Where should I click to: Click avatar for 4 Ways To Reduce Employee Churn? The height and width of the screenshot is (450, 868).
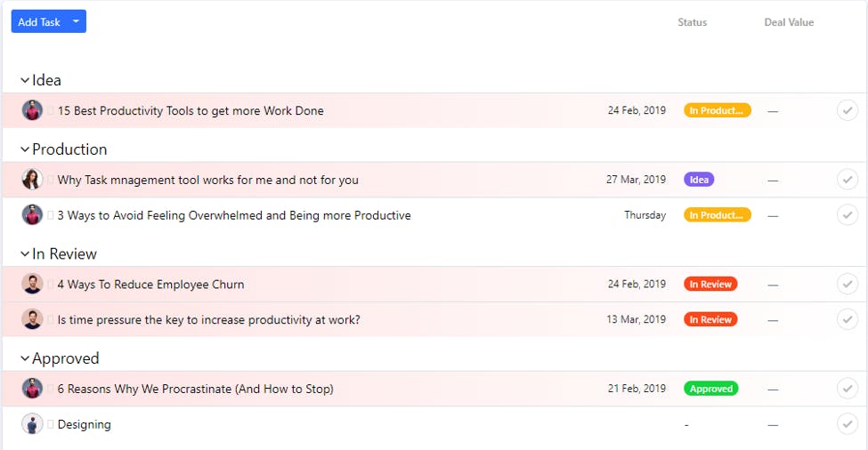coord(32,285)
